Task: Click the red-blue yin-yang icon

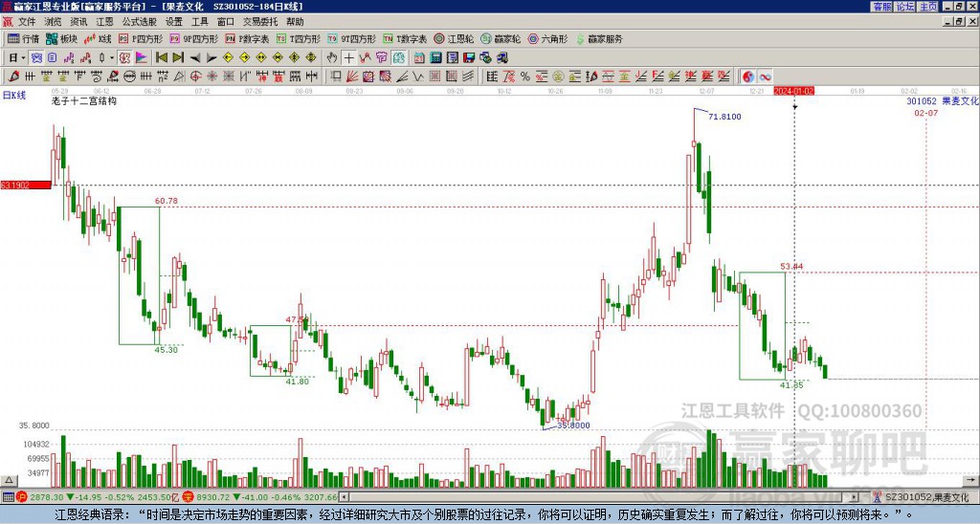Action: pos(747,76)
